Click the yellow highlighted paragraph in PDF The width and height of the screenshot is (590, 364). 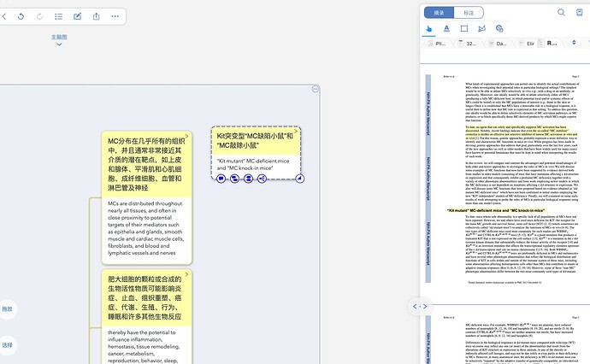[521, 132]
